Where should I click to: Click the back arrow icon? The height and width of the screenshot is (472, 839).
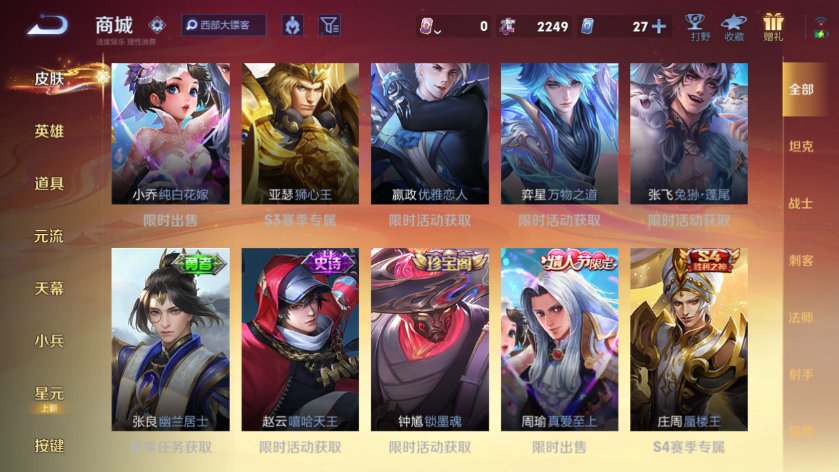click(x=48, y=25)
